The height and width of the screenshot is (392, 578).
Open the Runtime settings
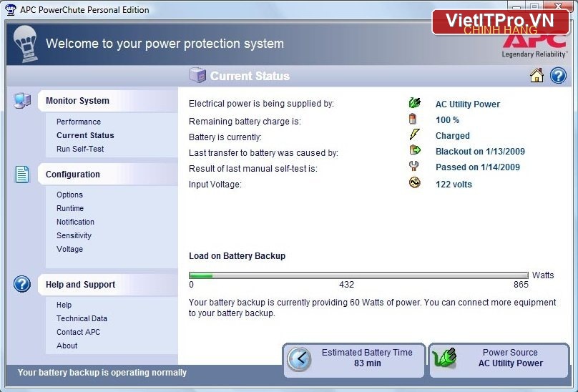(x=69, y=208)
